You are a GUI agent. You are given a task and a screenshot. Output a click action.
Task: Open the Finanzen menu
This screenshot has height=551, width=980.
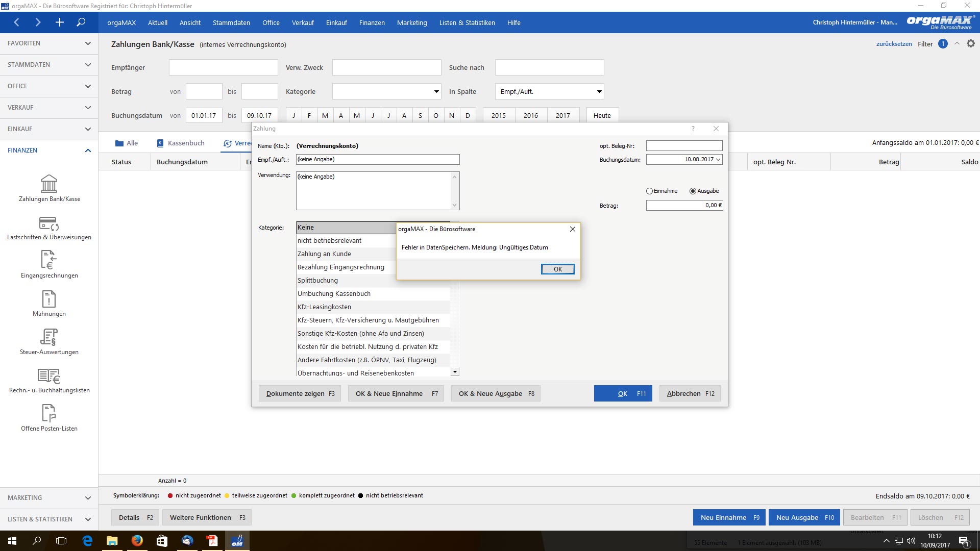pos(372,22)
